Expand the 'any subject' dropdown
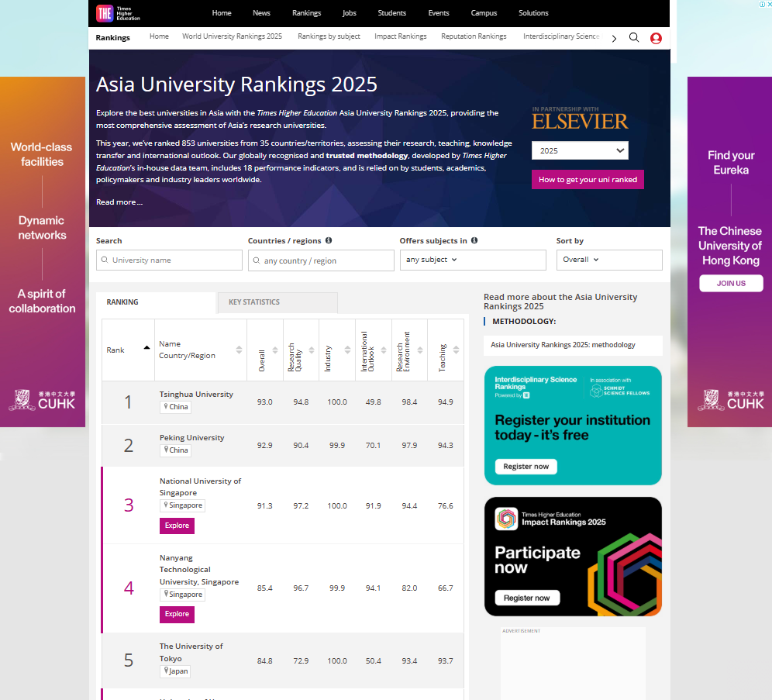772x700 pixels. [x=473, y=260]
